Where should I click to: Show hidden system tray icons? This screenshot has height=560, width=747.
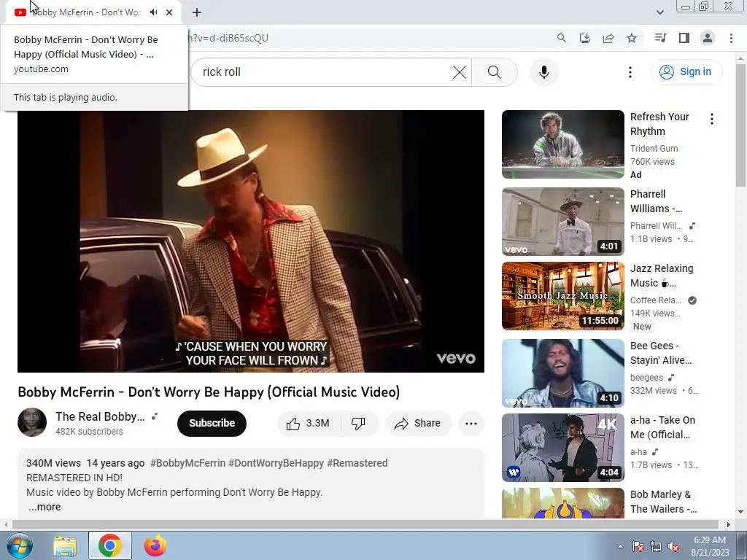point(620,546)
